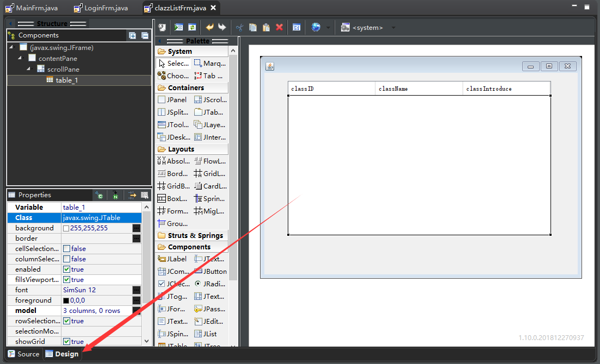Expand the Struts & Springs palette category
The height and width of the screenshot is (364, 600).
191,236
